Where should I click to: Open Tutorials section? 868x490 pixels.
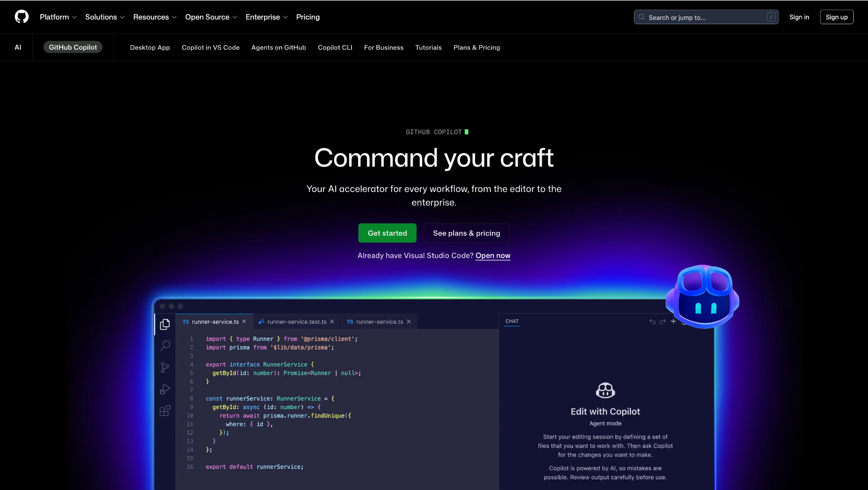click(428, 47)
